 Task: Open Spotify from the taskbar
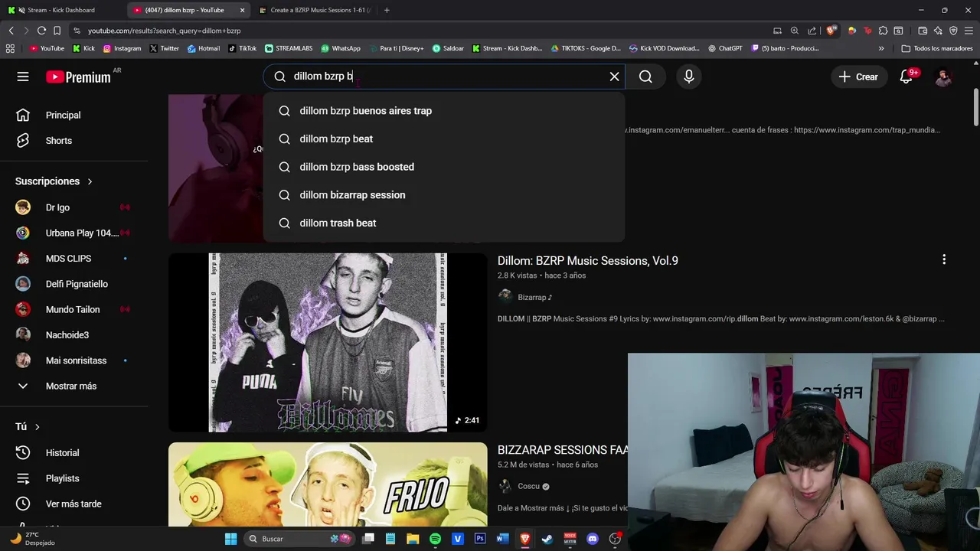point(435,539)
